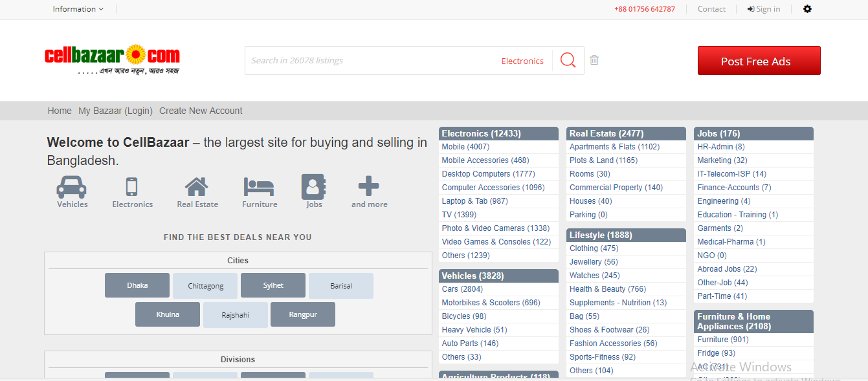
Task: Select the Rangpur city button
Action: pyautogui.click(x=303, y=314)
